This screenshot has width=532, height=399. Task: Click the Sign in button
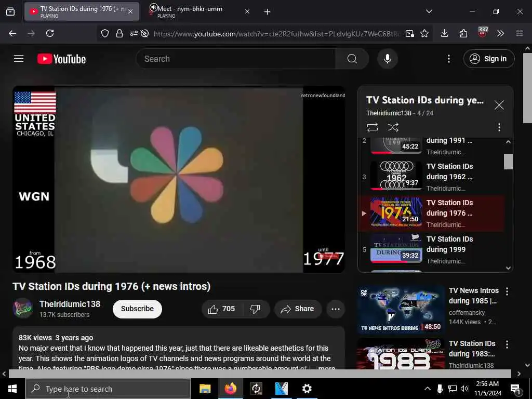(x=488, y=59)
